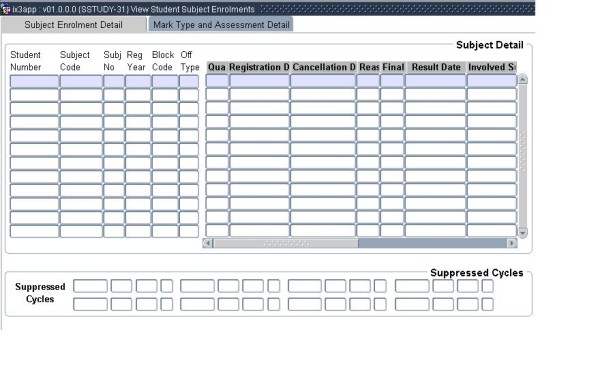Click the horizontal scrollbar thumb
The image size is (600, 367).
click(286, 243)
